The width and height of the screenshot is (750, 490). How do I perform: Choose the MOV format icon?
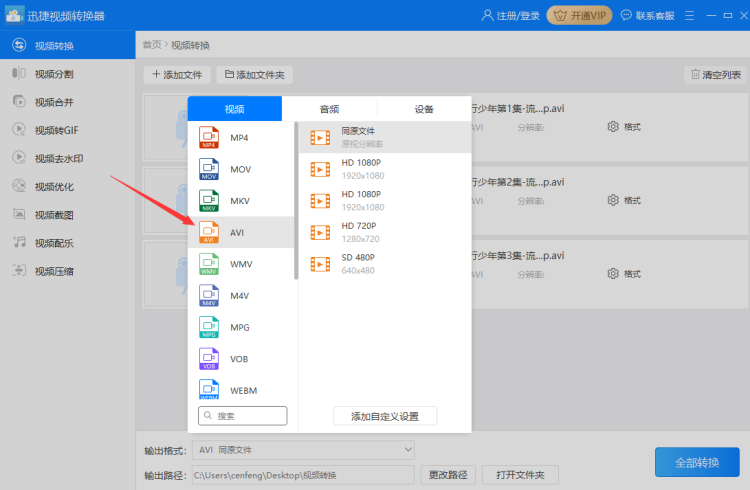(x=209, y=169)
